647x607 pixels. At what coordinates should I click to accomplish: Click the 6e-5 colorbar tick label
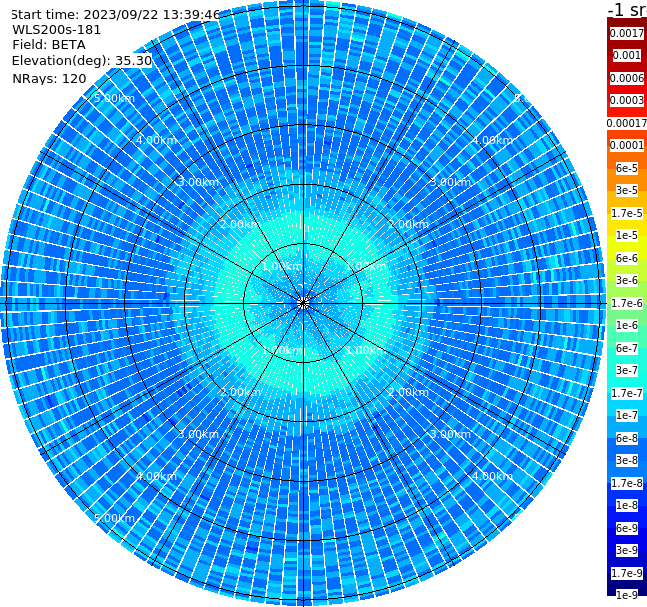[x=627, y=168]
